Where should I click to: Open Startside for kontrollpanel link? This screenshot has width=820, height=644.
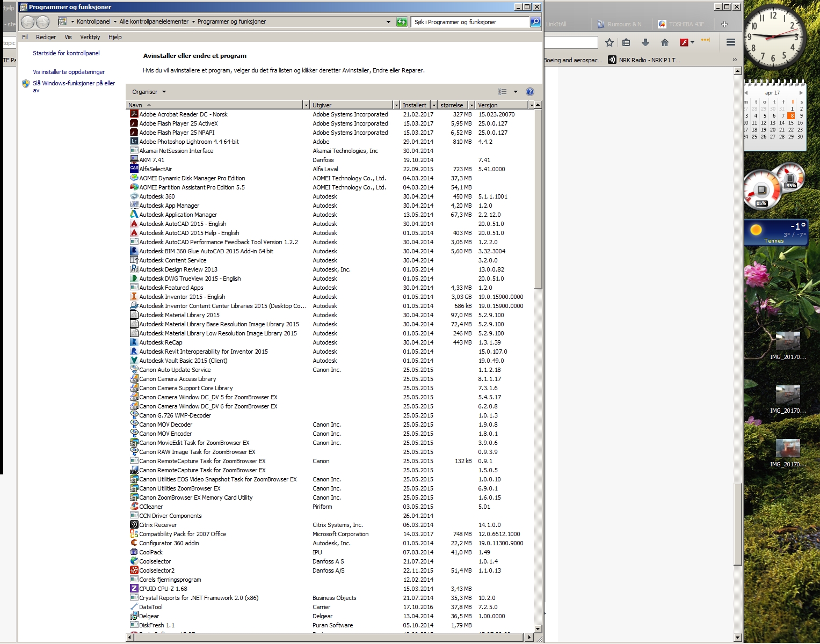coord(66,53)
